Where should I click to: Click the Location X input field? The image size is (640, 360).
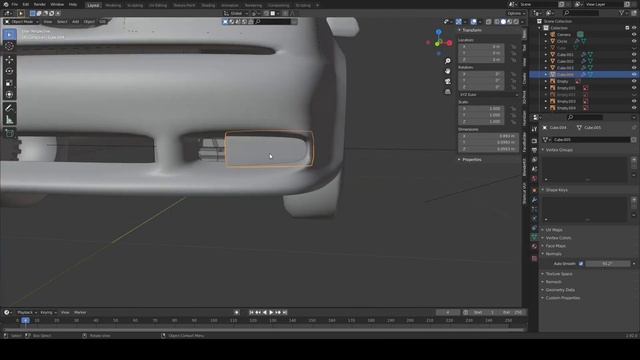tap(482, 47)
